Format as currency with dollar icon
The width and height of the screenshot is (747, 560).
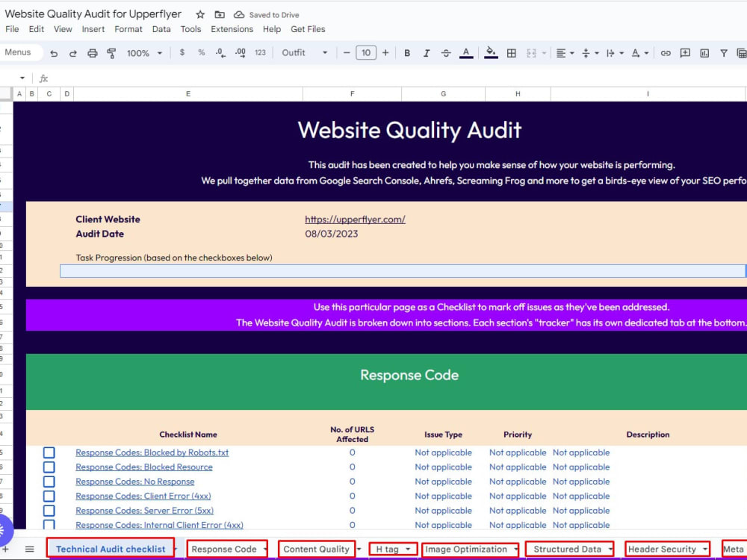182,52
